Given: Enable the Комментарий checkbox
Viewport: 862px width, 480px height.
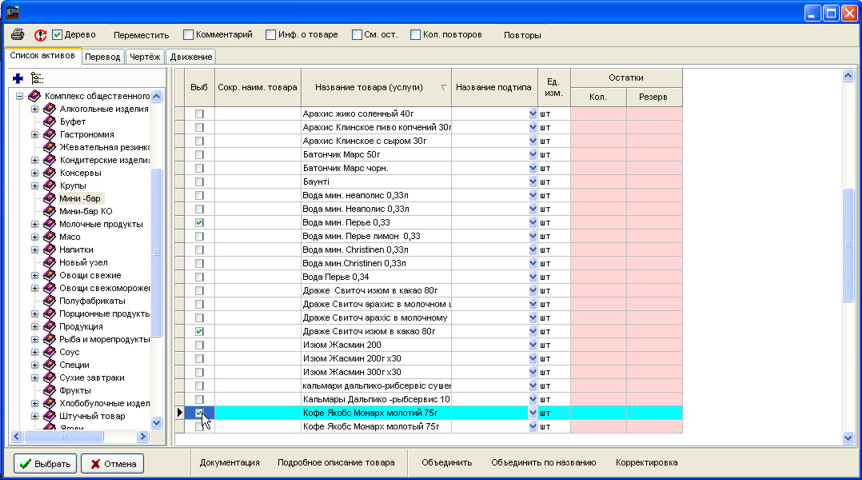Looking at the screenshot, I should tap(188, 35).
